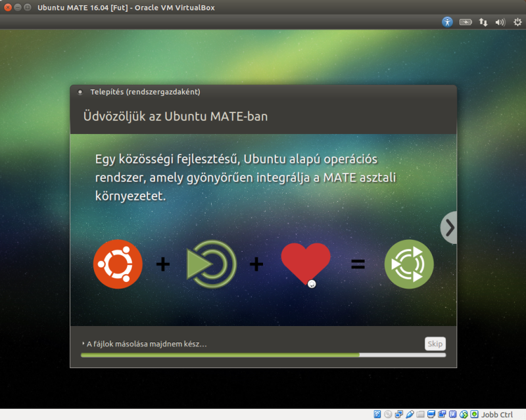Click the VirtualBox window title 'Ubuntu MATE 16.04 [Fut]'
The image size is (526, 420).
[x=83, y=7]
